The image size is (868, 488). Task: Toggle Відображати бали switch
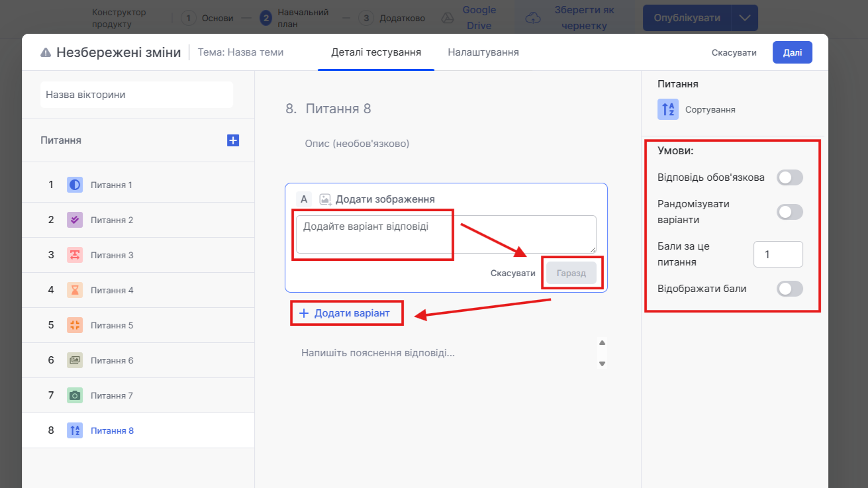[789, 289]
